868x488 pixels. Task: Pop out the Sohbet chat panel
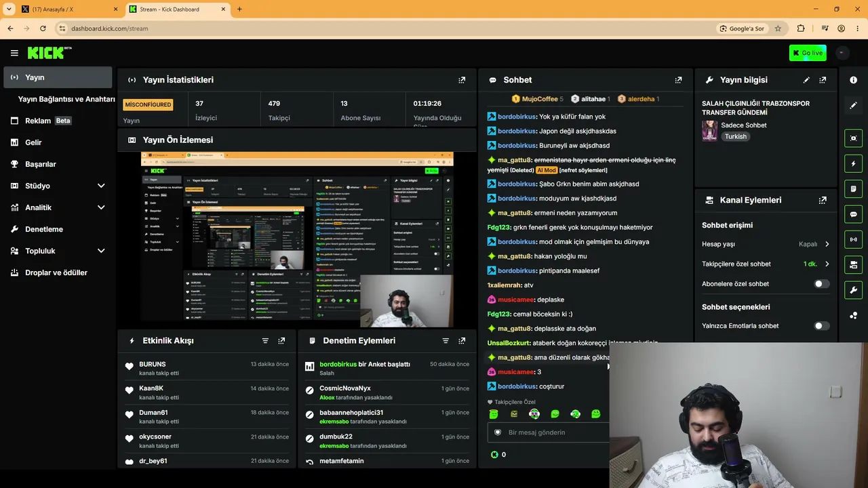click(x=678, y=80)
